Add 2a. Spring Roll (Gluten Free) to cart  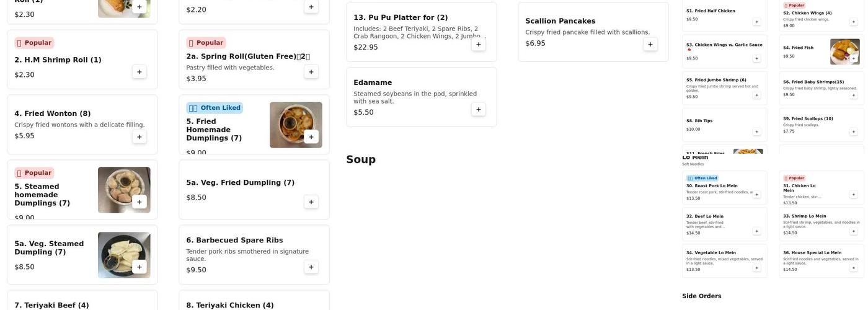pos(311,72)
